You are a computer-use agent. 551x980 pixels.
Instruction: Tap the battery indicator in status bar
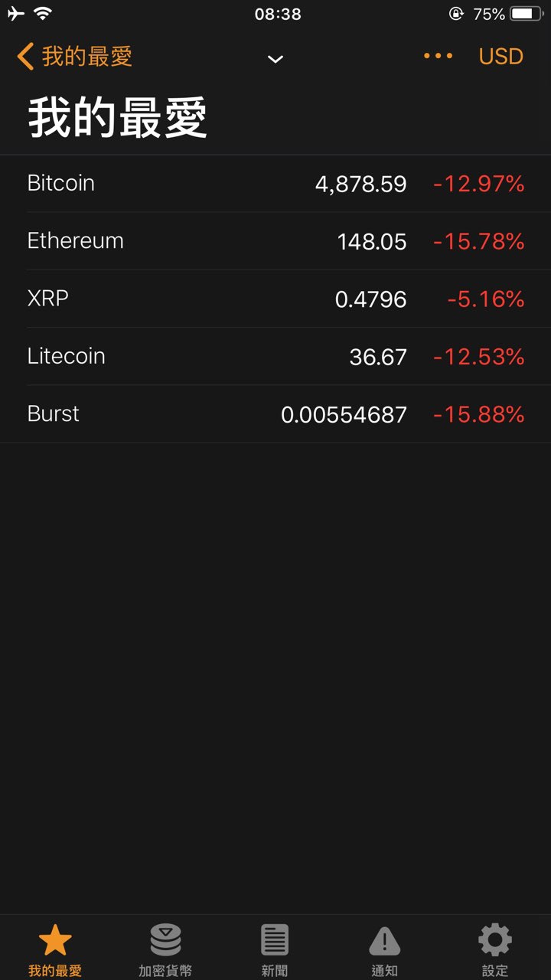click(x=527, y=14)
